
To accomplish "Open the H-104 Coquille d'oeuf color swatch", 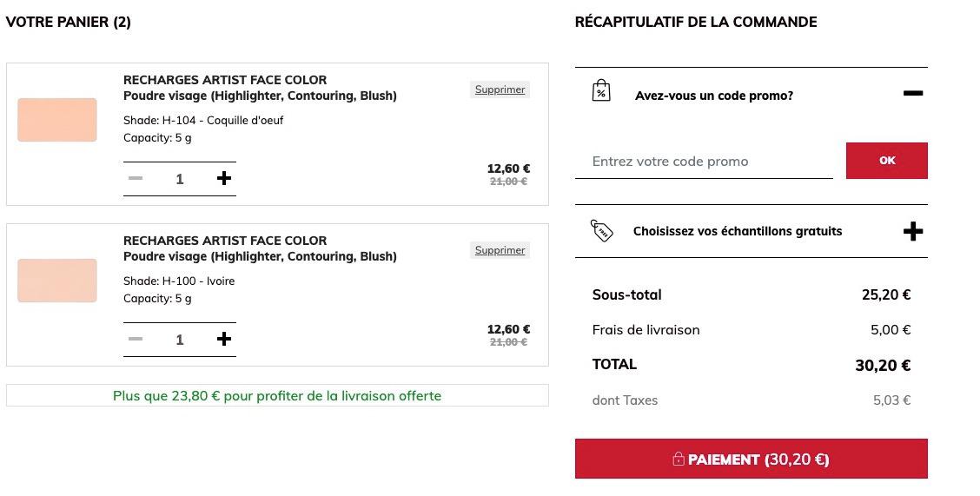I will (56, 120).
